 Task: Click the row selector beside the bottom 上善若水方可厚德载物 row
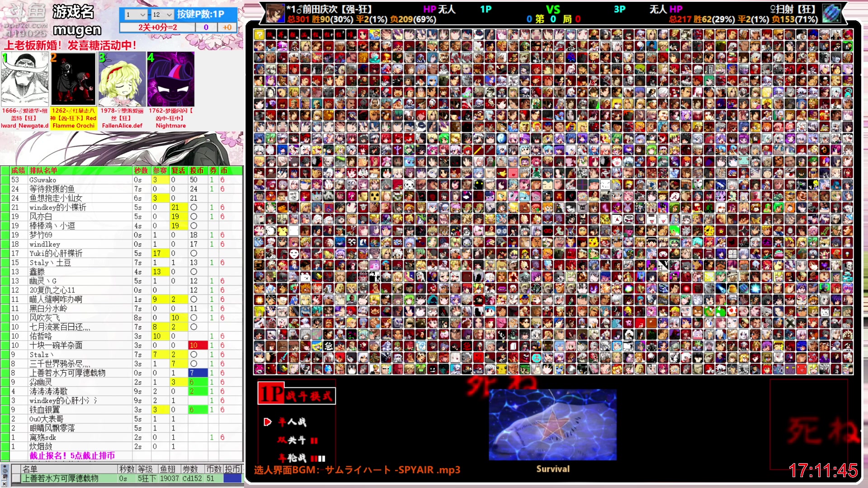point(16,478)
